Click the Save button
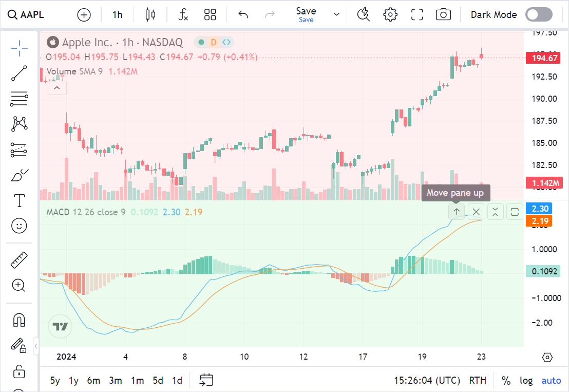This screenshot has height=392, width=569. pos(306,11)
